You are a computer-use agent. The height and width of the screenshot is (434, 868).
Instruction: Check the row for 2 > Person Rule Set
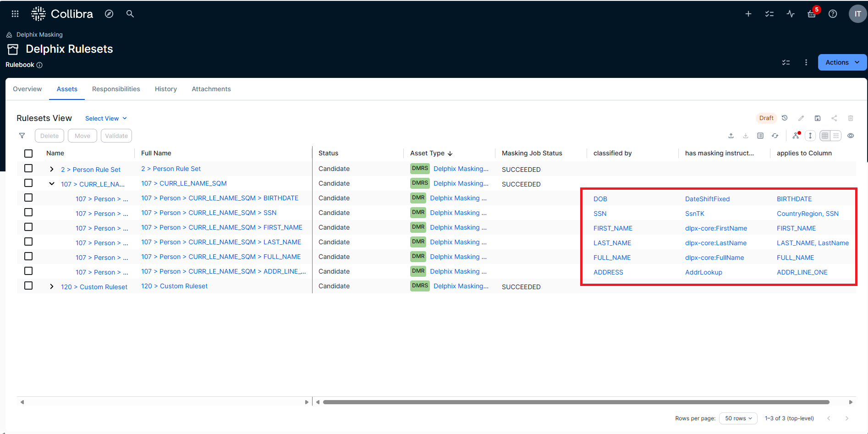[x=28, y=168]
